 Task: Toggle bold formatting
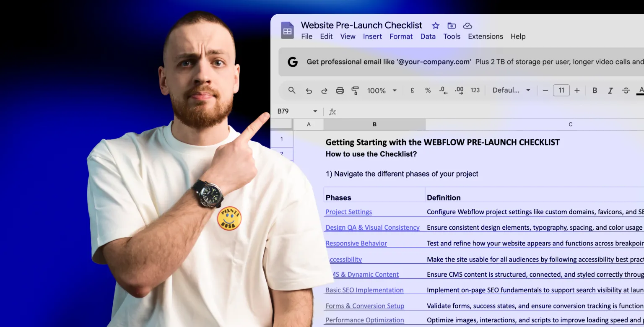[595, 90]
